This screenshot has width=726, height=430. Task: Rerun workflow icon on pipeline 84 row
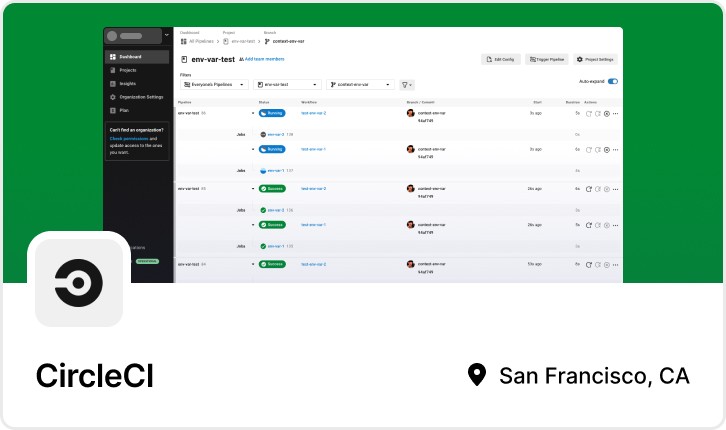pos(588,265)
